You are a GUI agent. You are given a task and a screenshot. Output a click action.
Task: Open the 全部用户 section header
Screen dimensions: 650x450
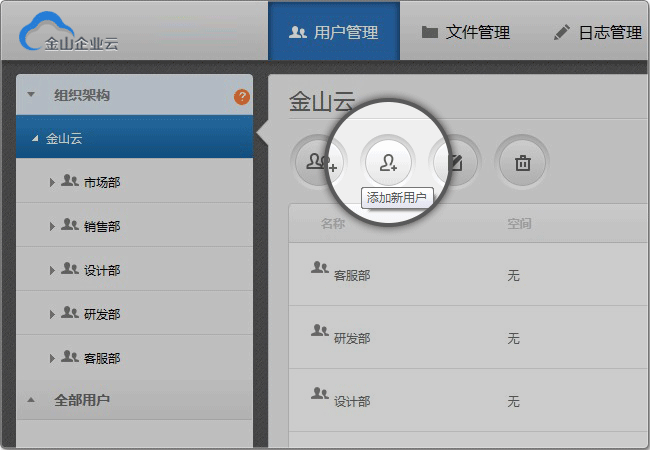point(134,400)
